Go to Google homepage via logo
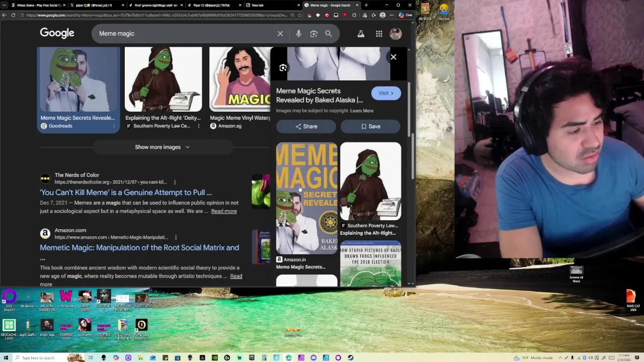Screen dimensions: 644x362 tap(57, 33)
